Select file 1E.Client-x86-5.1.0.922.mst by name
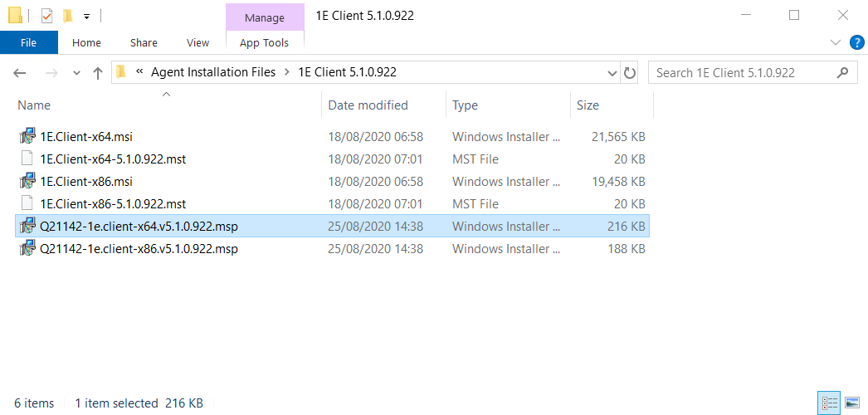The height and width of the screenshot is (415, 868). (113, 204)
